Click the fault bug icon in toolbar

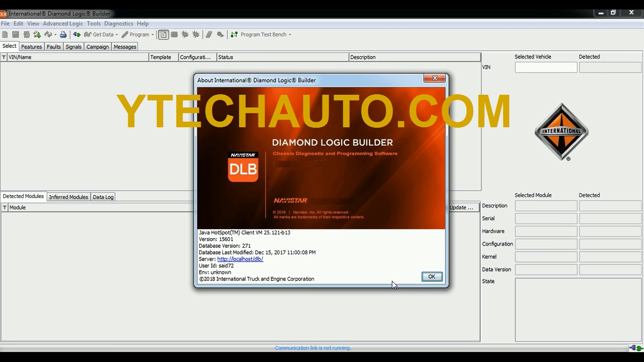185,34
